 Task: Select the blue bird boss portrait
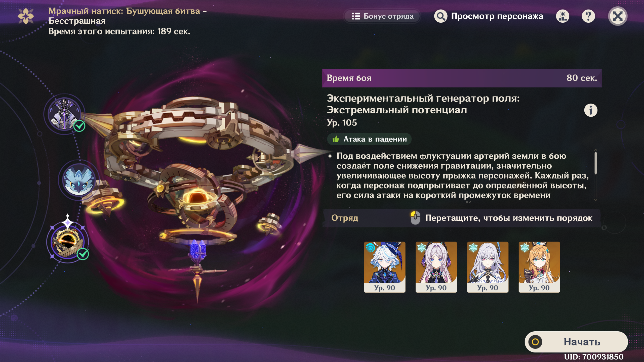[x=79, y=180]
